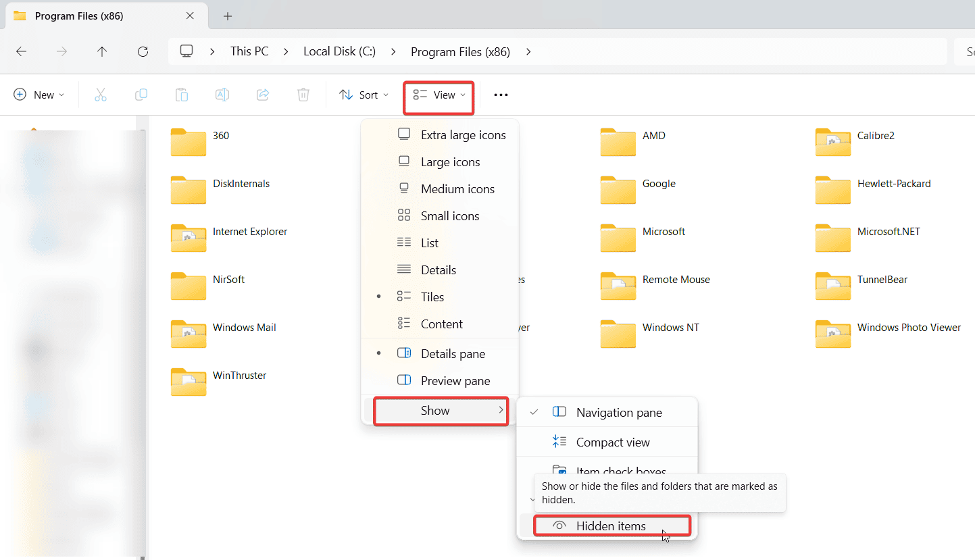Toggle Compact view in Show submenu
The image size is (975, 560).
[607, 442]
